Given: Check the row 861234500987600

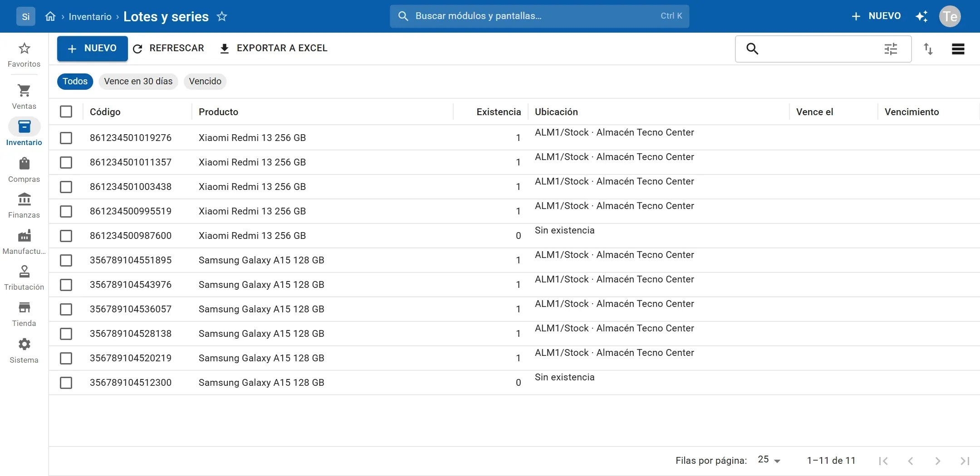Looking at the screenshot, I should pos(66,236).
